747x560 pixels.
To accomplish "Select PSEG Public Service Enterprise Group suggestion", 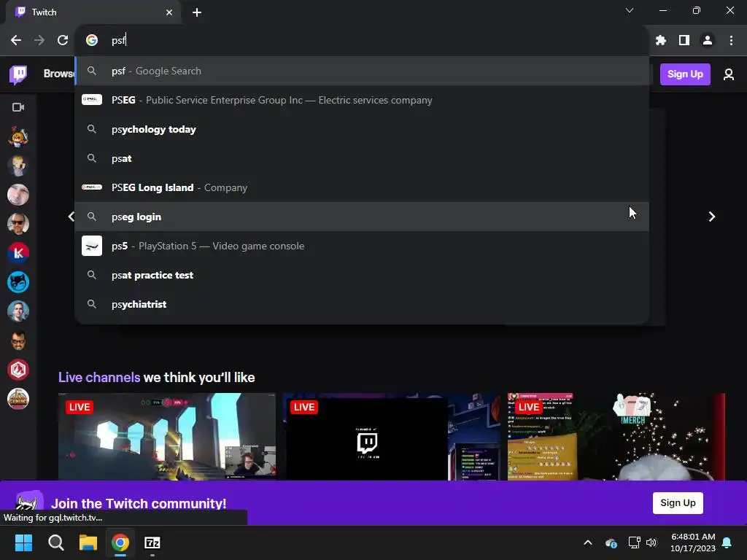I will coord(362,100).
